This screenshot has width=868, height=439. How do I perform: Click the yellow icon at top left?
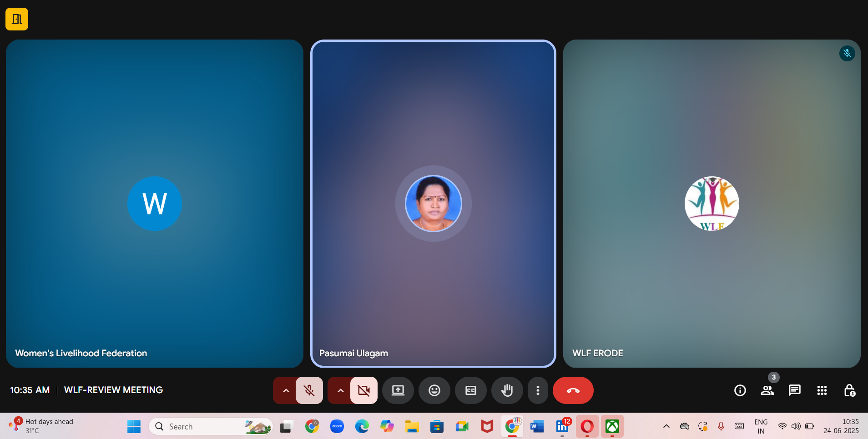click(x=17, y=19)
